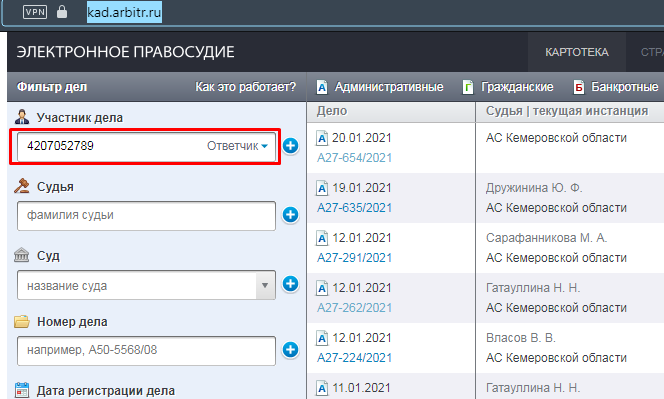The width and height of the screenshot is (664, 399).
Task: Click document icon beside 11.01.2021
Action: point(322,388)
